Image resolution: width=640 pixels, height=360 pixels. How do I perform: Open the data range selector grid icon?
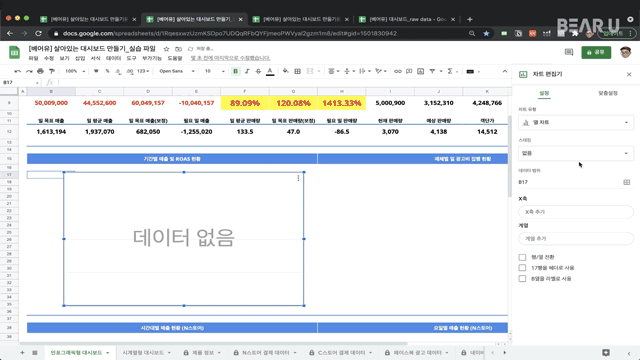(x=627, y=182)
